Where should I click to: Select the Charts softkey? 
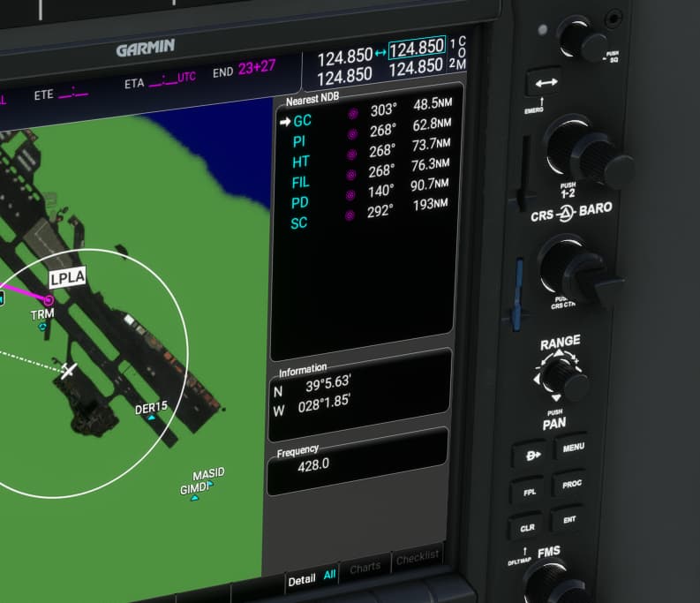tap(365, 568)
